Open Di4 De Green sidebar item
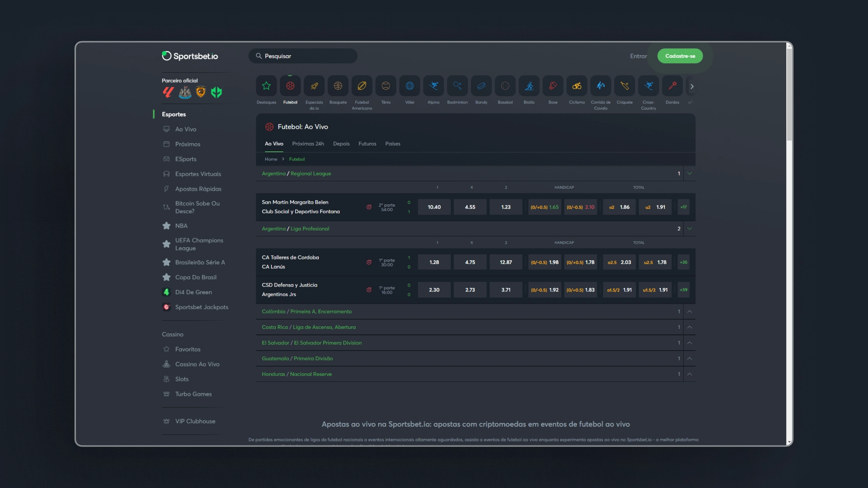868x488 pixels. click(x=193, y=292)
